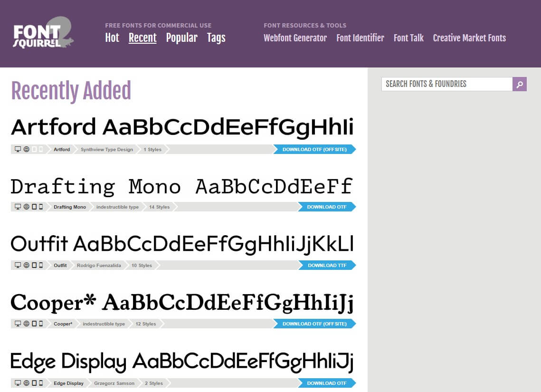
Task: Click app phone icon in Drafting Mono row
Action: pos(41,207)
